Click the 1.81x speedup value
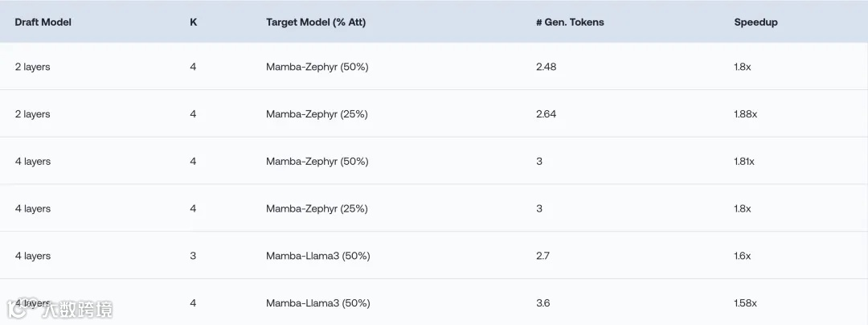868x325 pixels. pyautogui.click(x=744, y=162)
